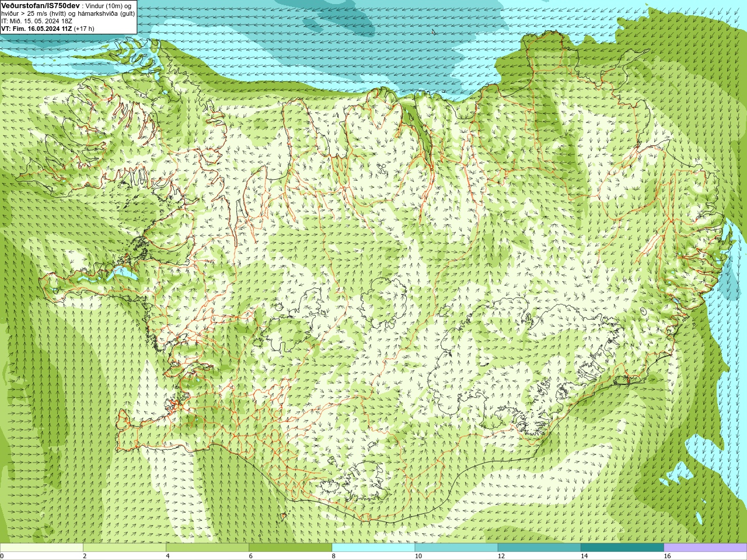This screenshot has width=747, height=560.
Task: Click the legend scale label '12'
Action: click(501, 556)
